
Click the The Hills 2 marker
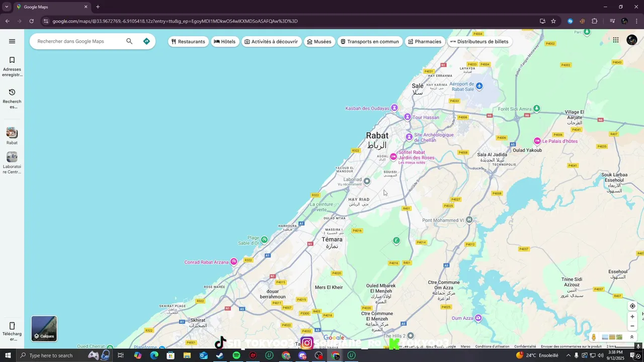tap(411, 335)
